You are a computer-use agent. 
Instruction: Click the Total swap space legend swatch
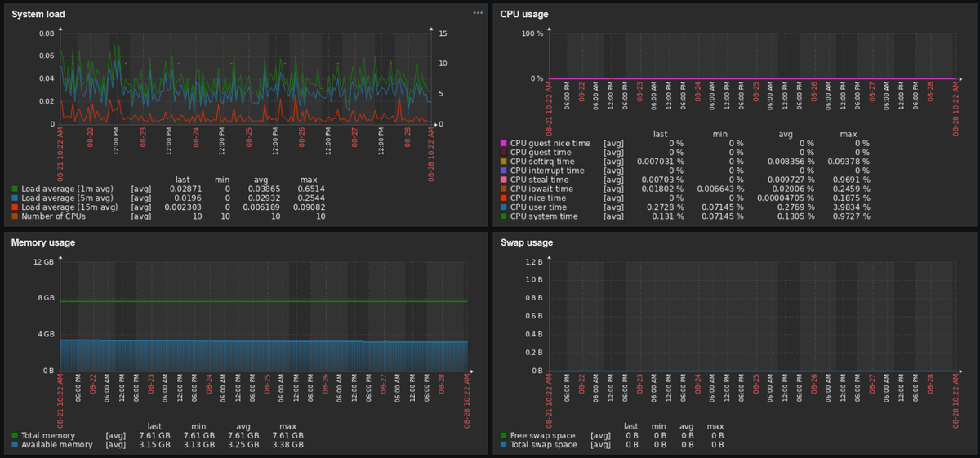pyautogui.click(x=503, y=445)
